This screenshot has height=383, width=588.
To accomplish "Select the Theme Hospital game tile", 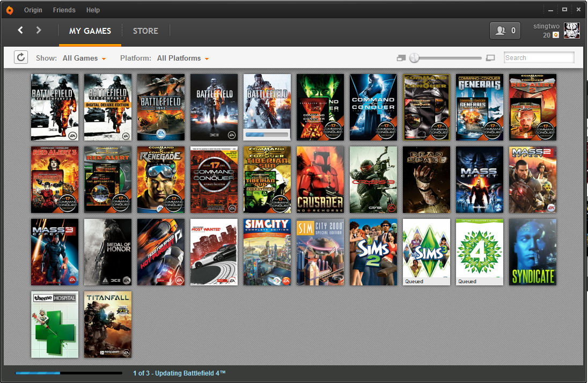I will (55, 324).
